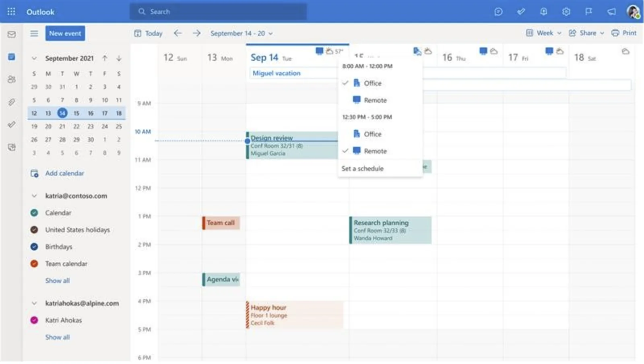The image size is (644, 364).
Task: Click Show all under katria@contoso.com
Action: [57, 280]
